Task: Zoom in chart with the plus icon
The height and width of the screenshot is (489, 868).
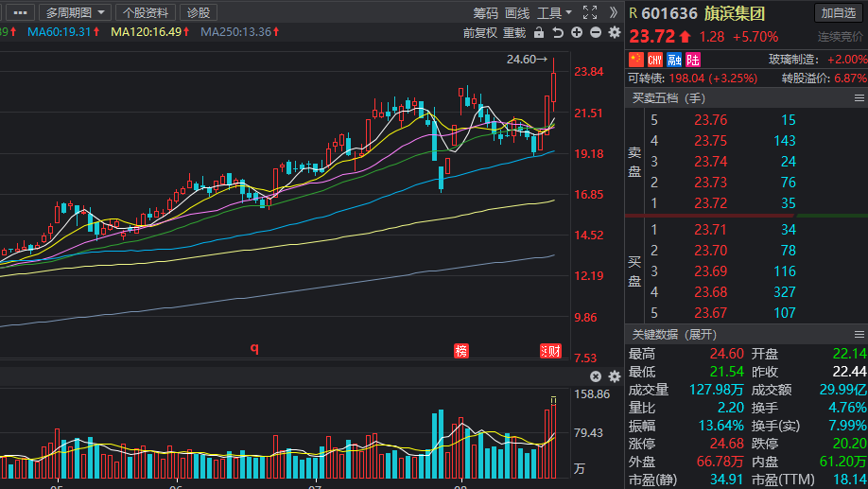Action: pos(576,33)
